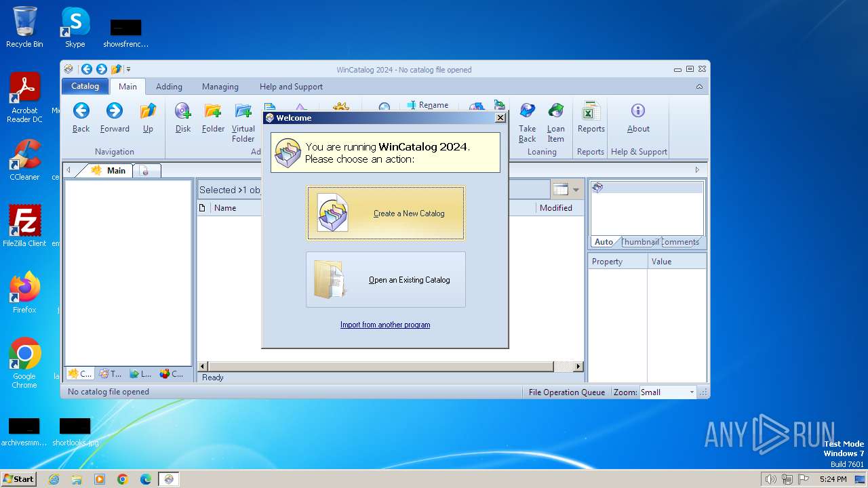Open the About info icon
The width and height of the screenshot is (868, 488).
pos(638,117)
